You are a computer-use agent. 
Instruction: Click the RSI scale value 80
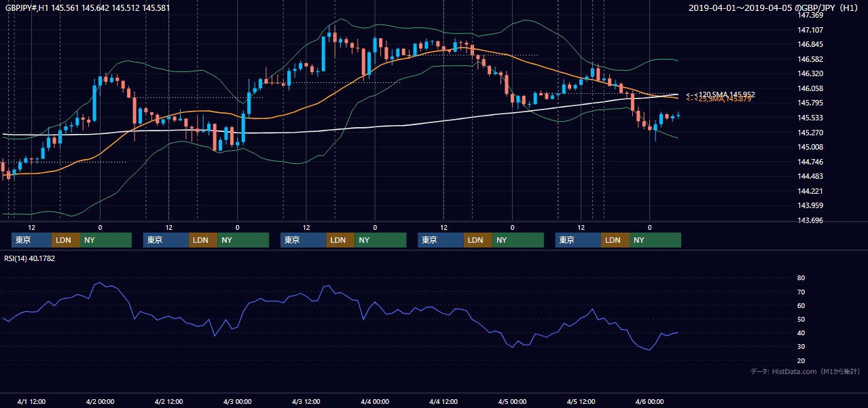click(801, 278)
